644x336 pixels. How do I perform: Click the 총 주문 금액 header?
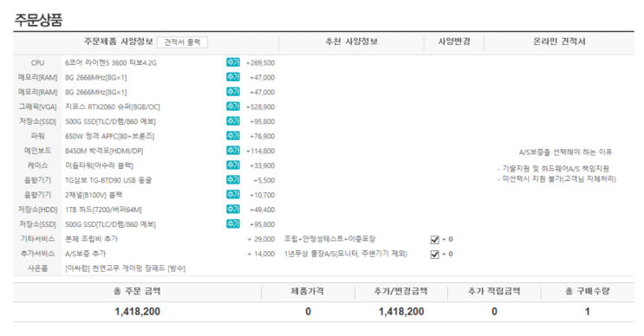click(137, 291)
